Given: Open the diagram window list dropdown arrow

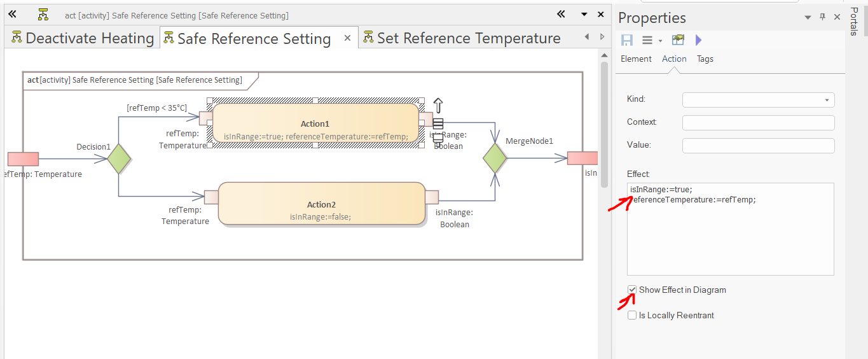Looking at the screenshot, I should pyautogui.click(x=584, y=14).
